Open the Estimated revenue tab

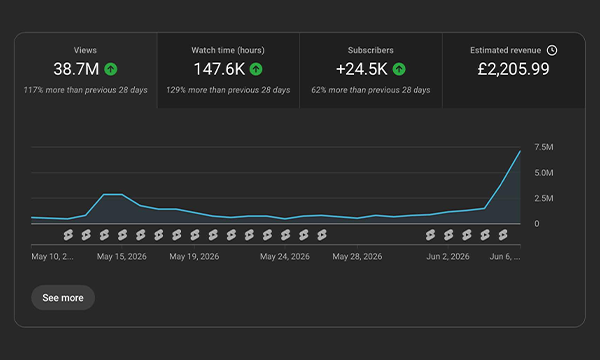pyautogui.click(x=514, y=70)
